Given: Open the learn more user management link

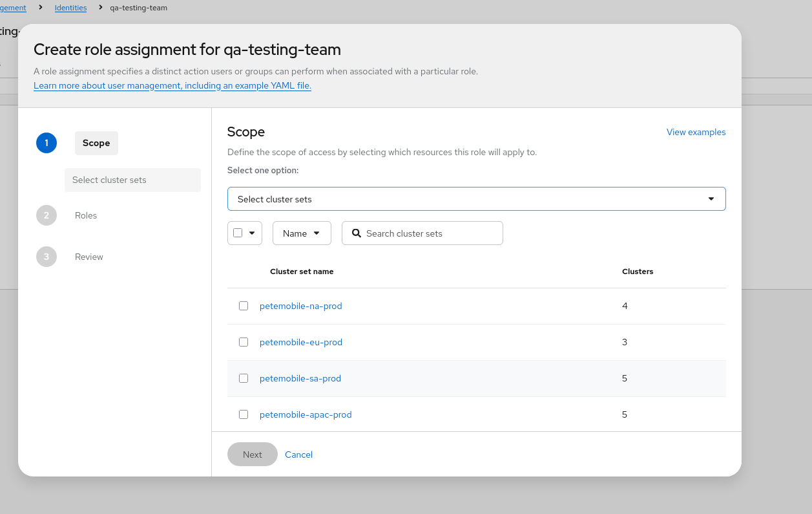Looking at the screenshot, I should click(x=172, y=85).
